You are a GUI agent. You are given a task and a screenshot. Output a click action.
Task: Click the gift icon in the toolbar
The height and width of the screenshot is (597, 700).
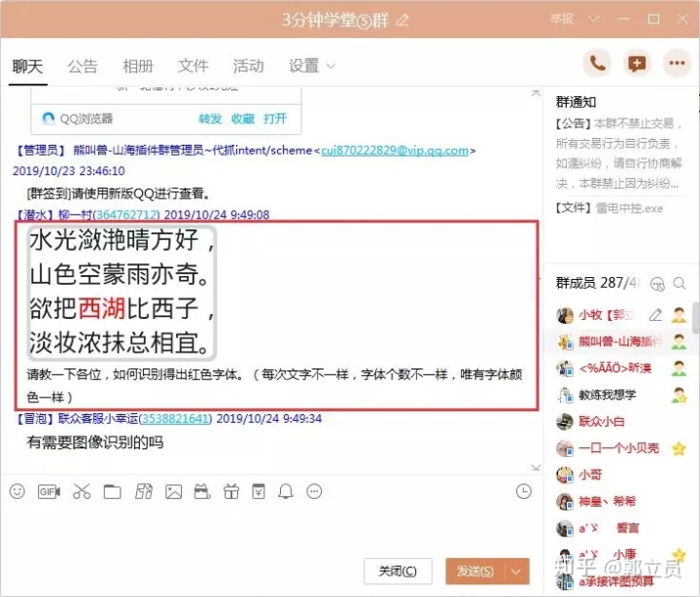[x=231, y=492]
